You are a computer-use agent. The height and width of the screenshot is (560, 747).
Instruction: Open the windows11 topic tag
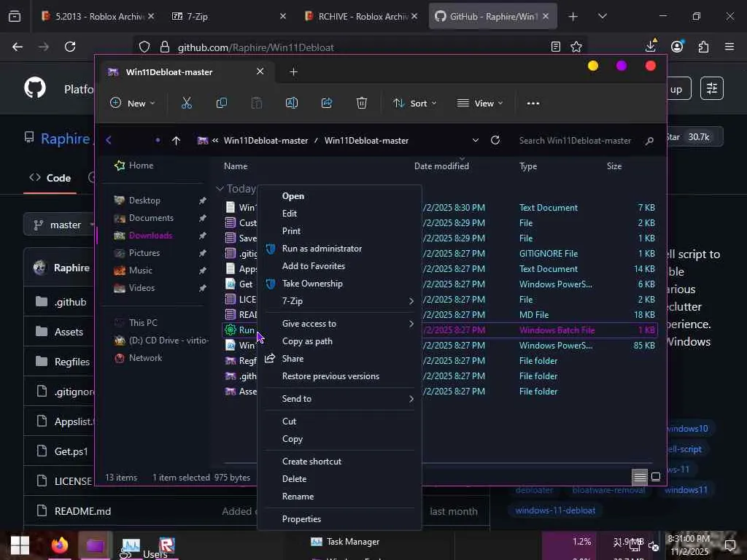686,489
